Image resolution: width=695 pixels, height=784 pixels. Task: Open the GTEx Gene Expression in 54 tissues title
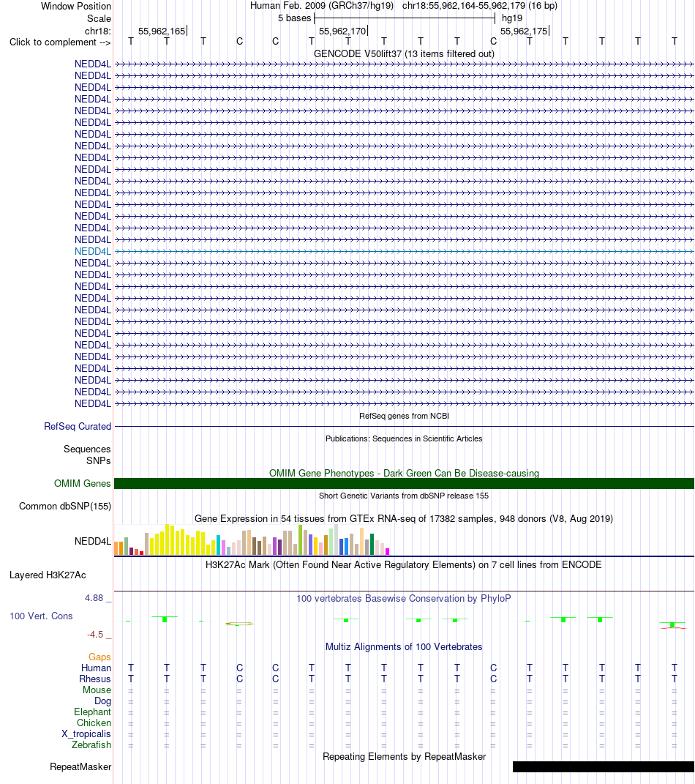point(405,518)
